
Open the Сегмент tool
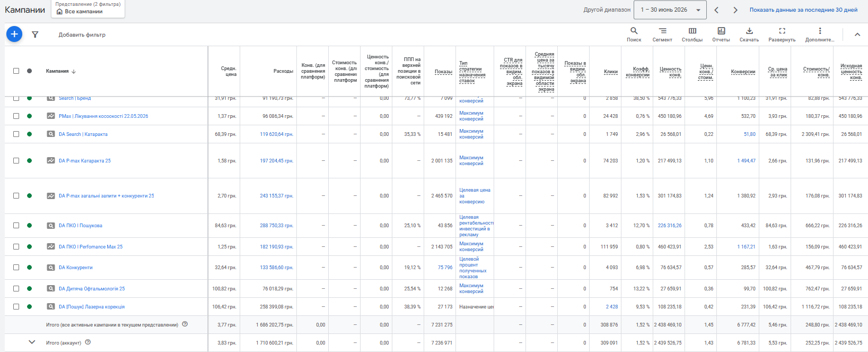[662, 35]
